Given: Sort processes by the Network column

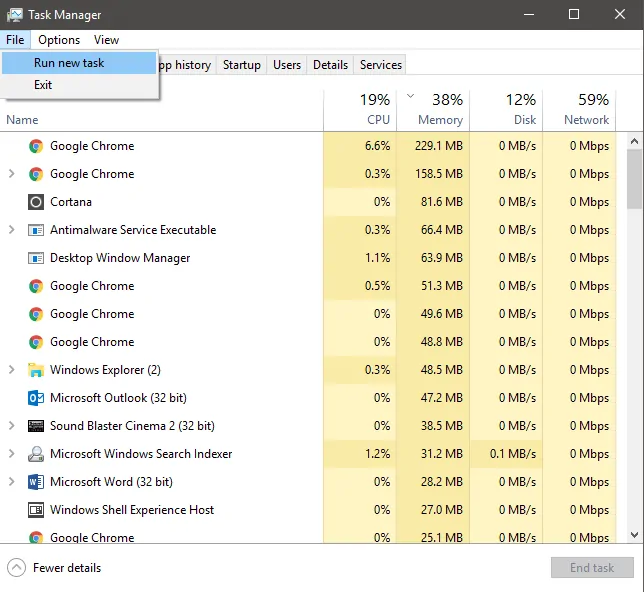Looking at the screenshot, I should 579,110.
